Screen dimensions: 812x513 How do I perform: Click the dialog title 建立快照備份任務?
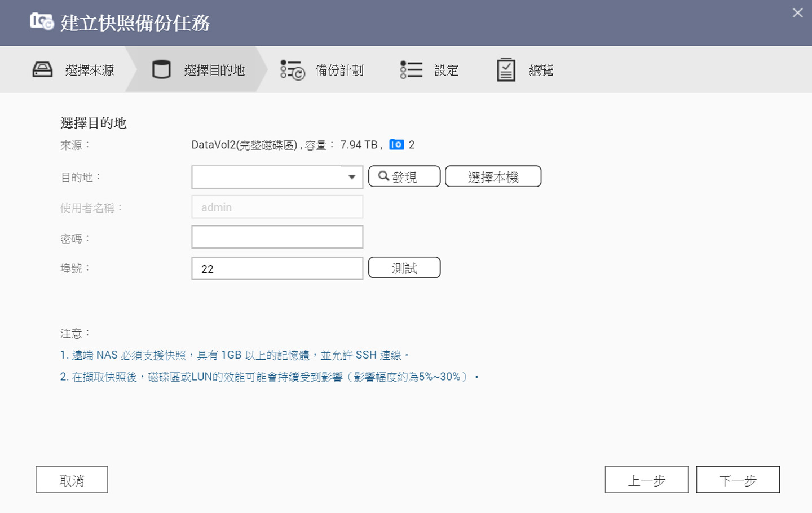(135, 23)
